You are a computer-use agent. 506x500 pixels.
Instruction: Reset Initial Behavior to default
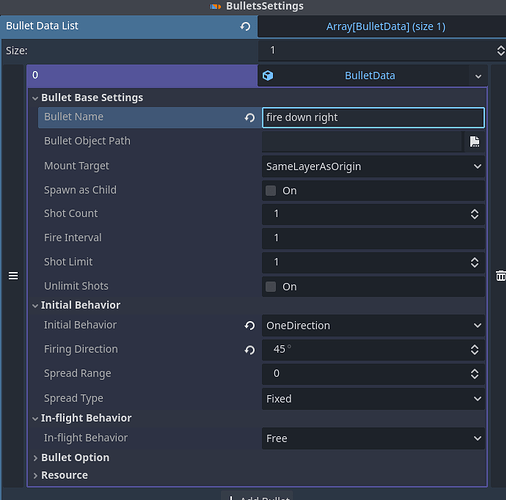(250, 326)
